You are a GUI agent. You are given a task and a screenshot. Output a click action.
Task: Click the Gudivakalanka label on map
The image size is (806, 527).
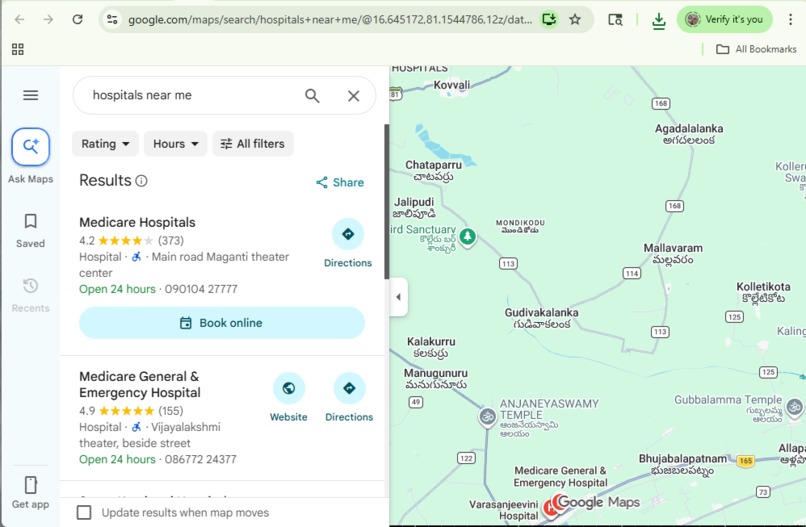coord(541,318)
